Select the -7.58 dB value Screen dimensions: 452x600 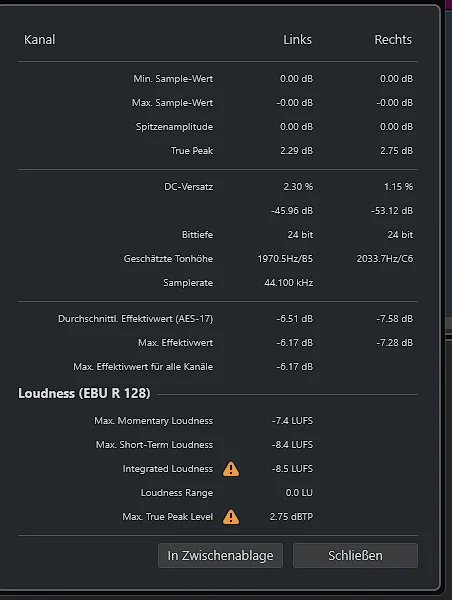[x=395, y=319]
